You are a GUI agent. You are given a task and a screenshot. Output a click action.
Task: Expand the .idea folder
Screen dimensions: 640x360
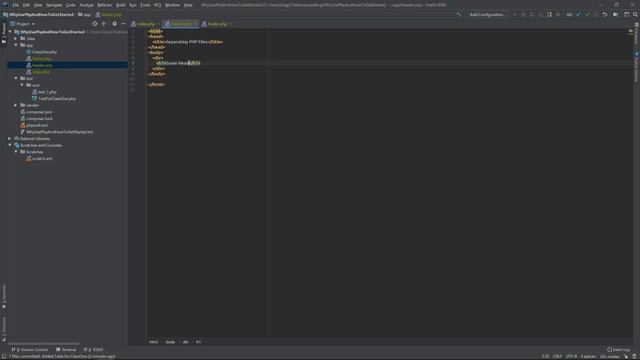[16, 38]
